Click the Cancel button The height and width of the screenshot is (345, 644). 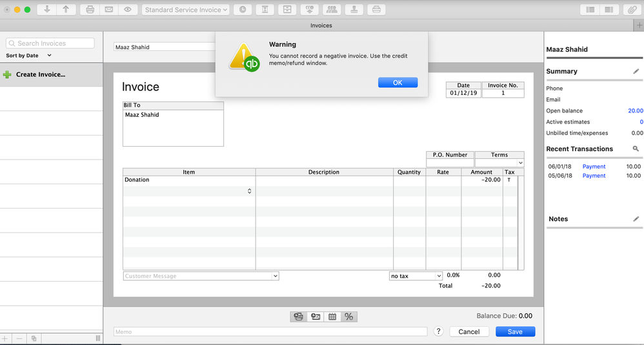point(469,332)
